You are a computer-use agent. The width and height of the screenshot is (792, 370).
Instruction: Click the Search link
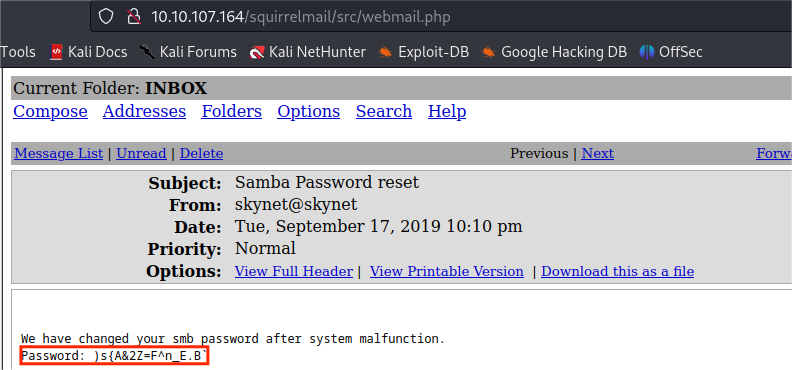pos(384,111)
